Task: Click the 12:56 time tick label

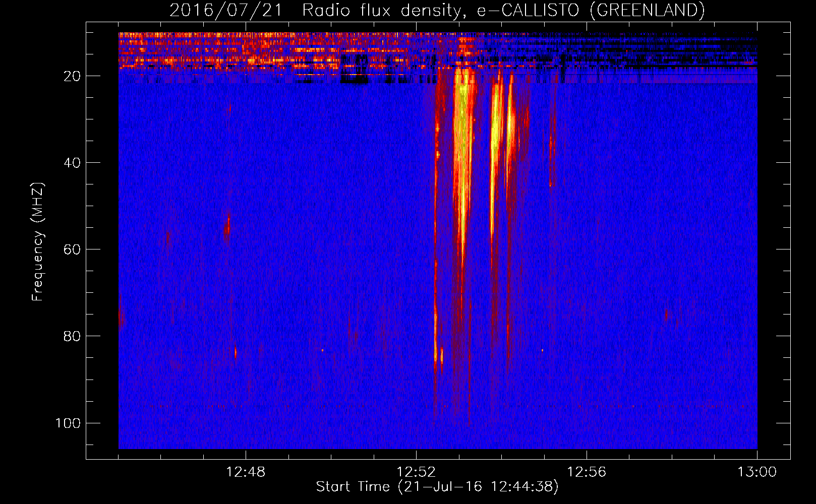Action: pos(587,472)
